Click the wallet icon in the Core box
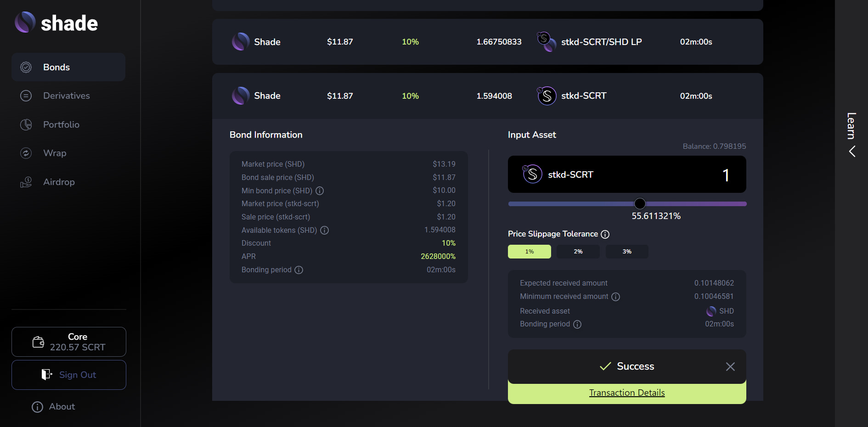This screenshot has width=868, height=427. pos(39,342)
